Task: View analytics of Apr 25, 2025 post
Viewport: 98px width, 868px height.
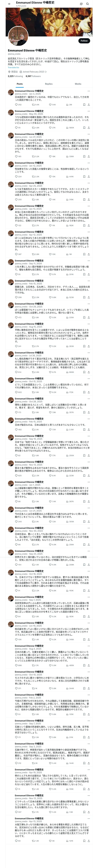Action: pyautogui.click(x=68, y=199)
